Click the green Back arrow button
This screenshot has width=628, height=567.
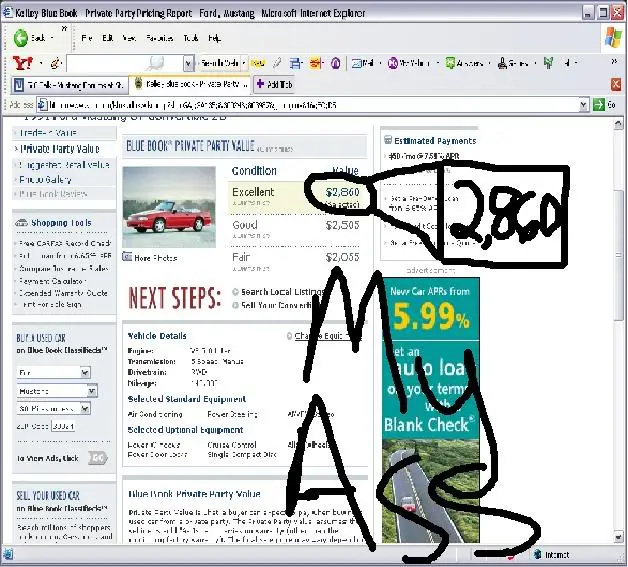click(21, 38)
